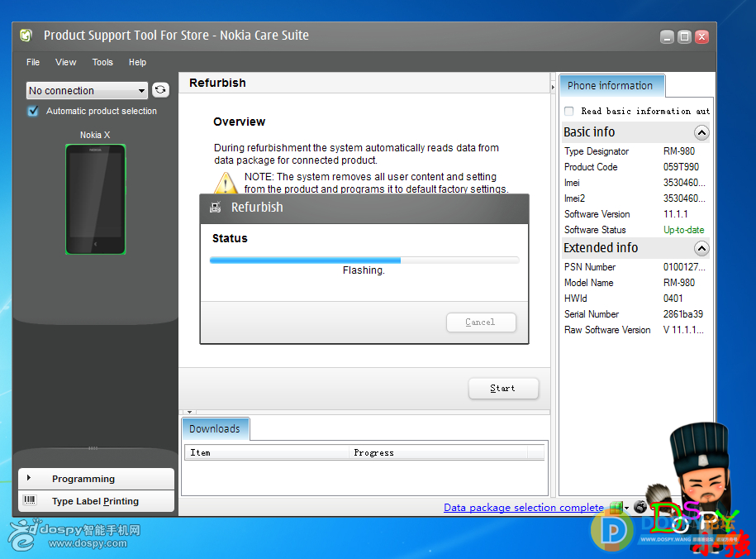Open the Help menu

tap(137, 62)
